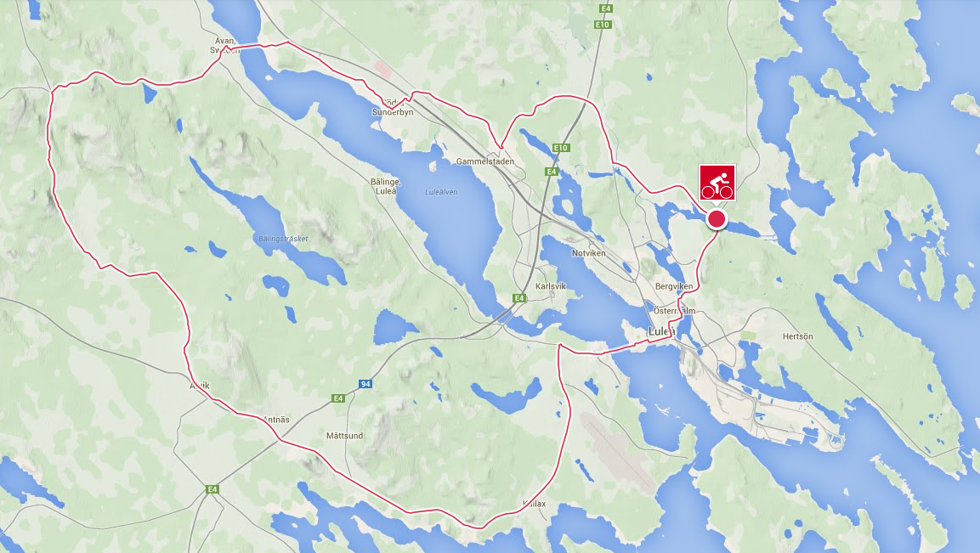The height and width of the screenshot is (553, 980).
Task: Select the Måttsund place label
Action: [344, 436]
